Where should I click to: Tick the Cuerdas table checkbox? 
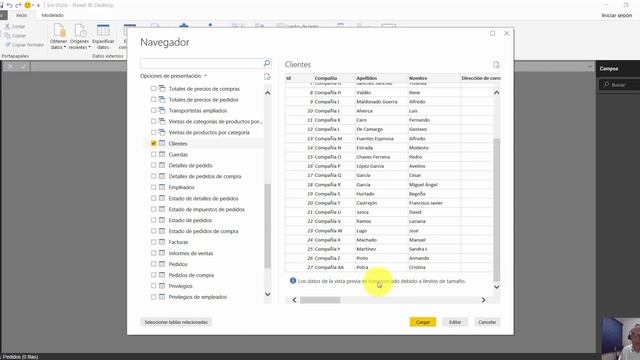[x=153, y=154]
